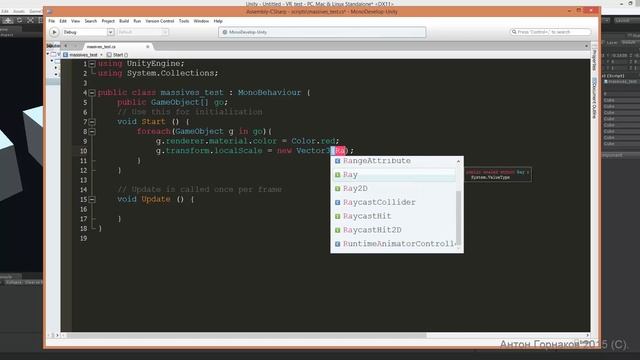The height and width of the screenshot is (360, 640).
Task: Select RaycastCollider in completion list
Action: [394, 202]
